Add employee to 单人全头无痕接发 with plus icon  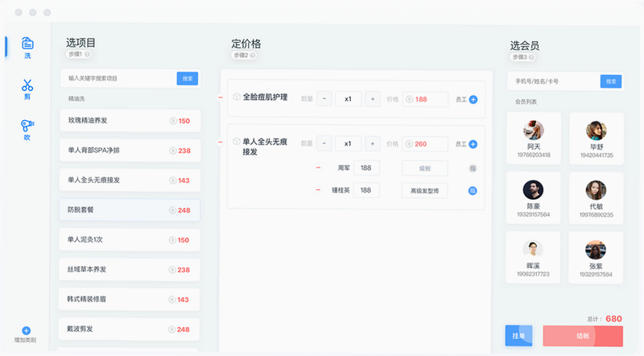pos(473,144)
